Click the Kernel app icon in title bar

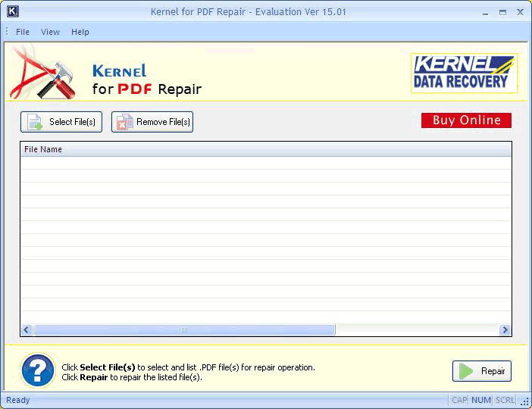12,12
